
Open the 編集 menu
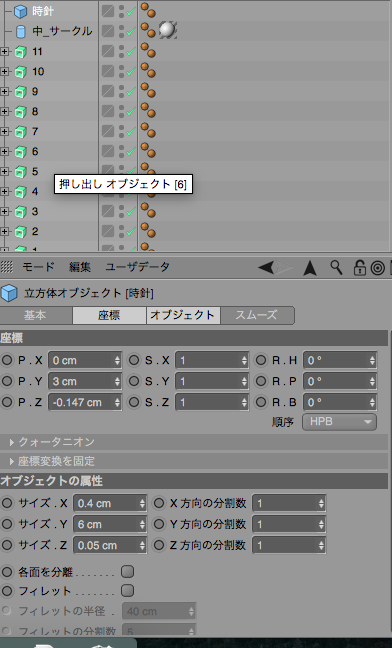pyautogui.click(x=80, y=267)
